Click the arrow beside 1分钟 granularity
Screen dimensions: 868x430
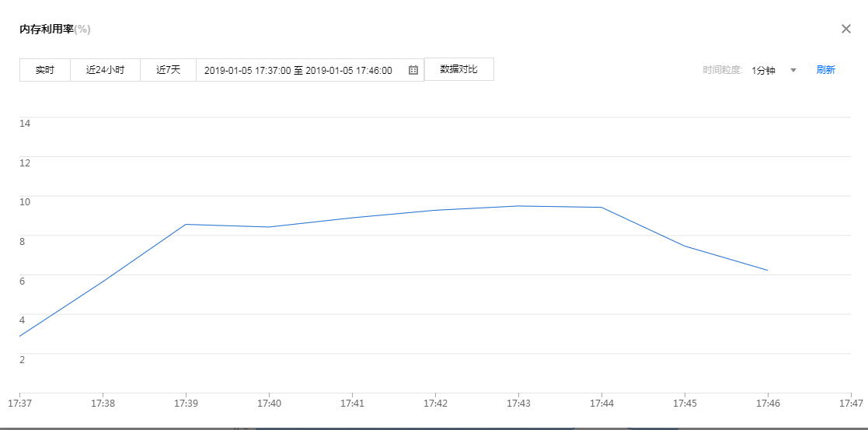[x=793, y=70]
